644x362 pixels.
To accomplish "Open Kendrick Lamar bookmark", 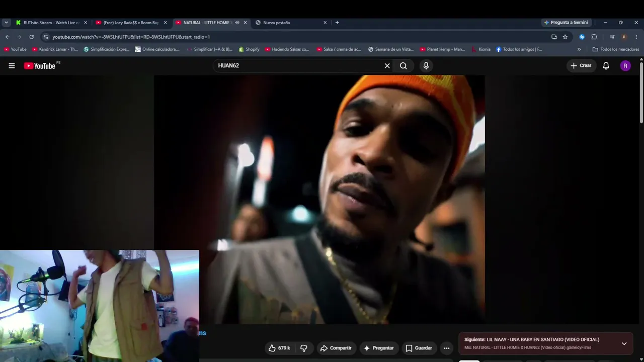I will [x=55, y=49].
